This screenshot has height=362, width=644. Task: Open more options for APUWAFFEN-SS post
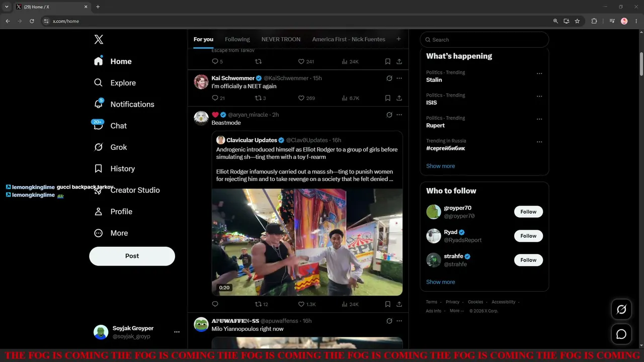399,321
